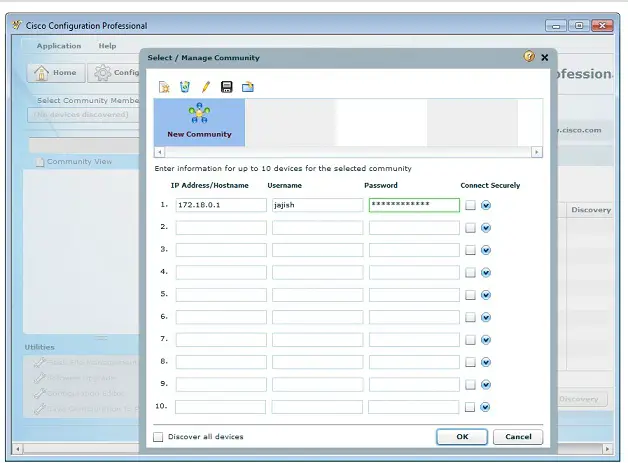Click the left arrow of community scrollbar

[x=160, y=152]
